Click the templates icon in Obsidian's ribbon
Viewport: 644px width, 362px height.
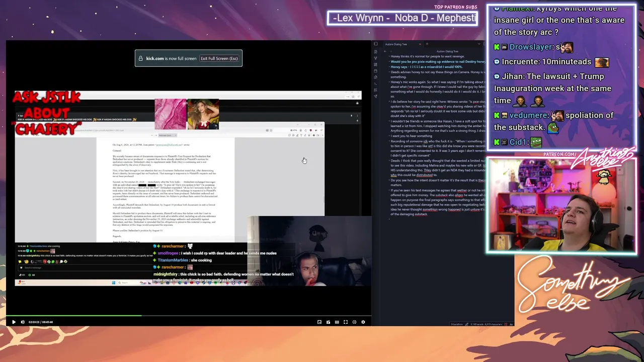point(375,77)
